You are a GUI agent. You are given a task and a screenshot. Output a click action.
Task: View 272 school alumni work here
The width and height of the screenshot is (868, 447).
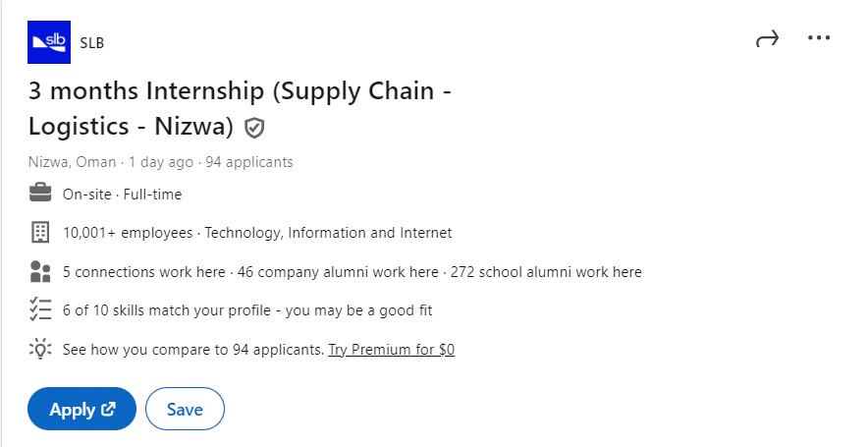coord(546,272)
